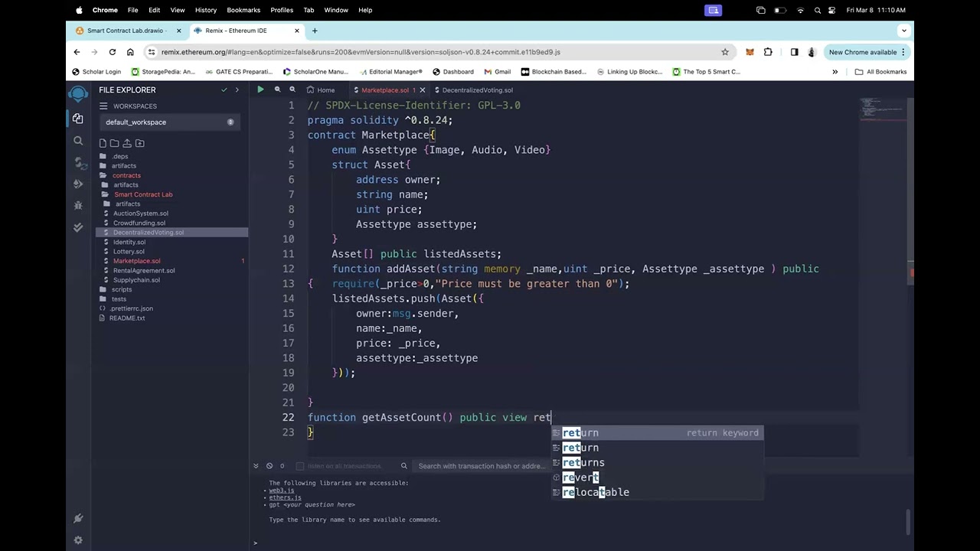
Task: Click the workspaces hamburger menu icon
Action: 103,106
